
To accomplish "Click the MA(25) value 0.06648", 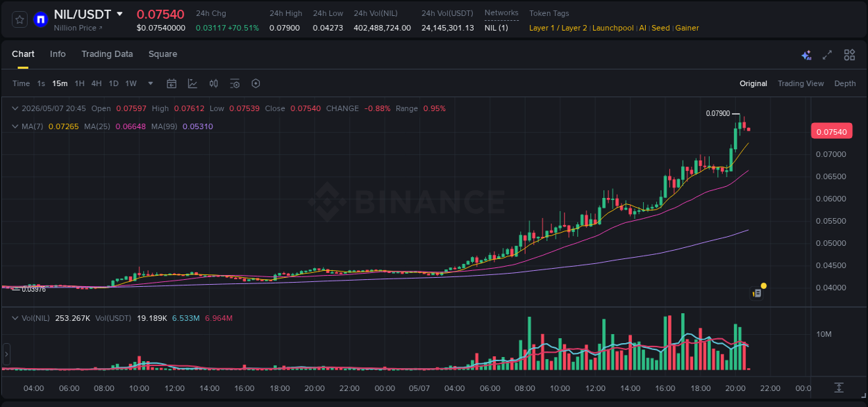I will (x=130, y=126).
